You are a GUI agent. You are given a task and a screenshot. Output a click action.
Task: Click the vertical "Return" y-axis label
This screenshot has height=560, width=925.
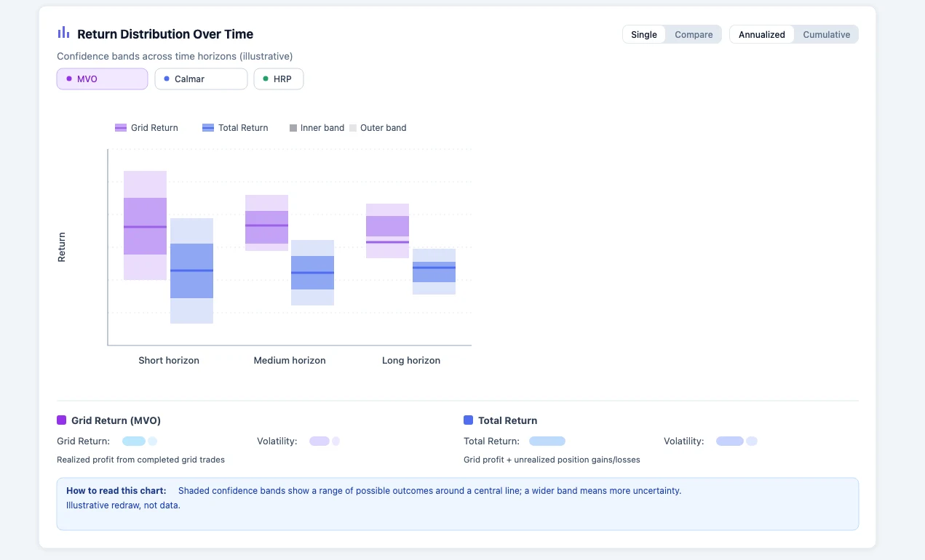click(x=61, y=247)
